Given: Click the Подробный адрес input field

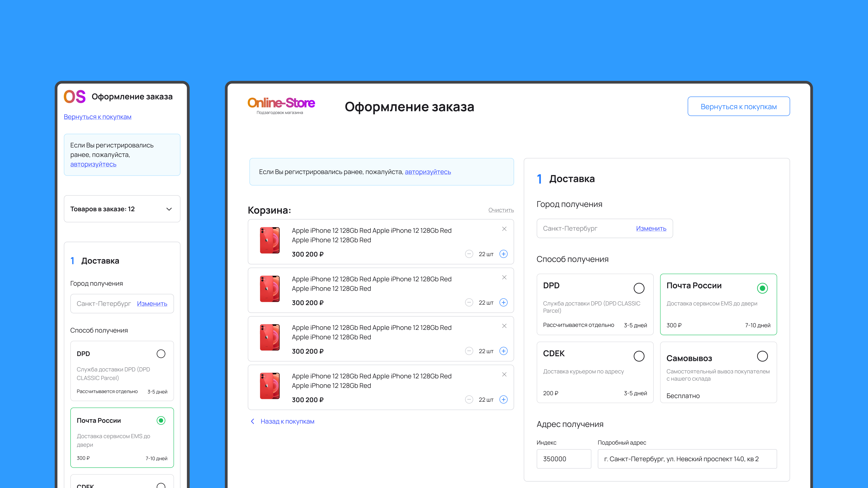Looking at the screenshot, I should 687,459.
